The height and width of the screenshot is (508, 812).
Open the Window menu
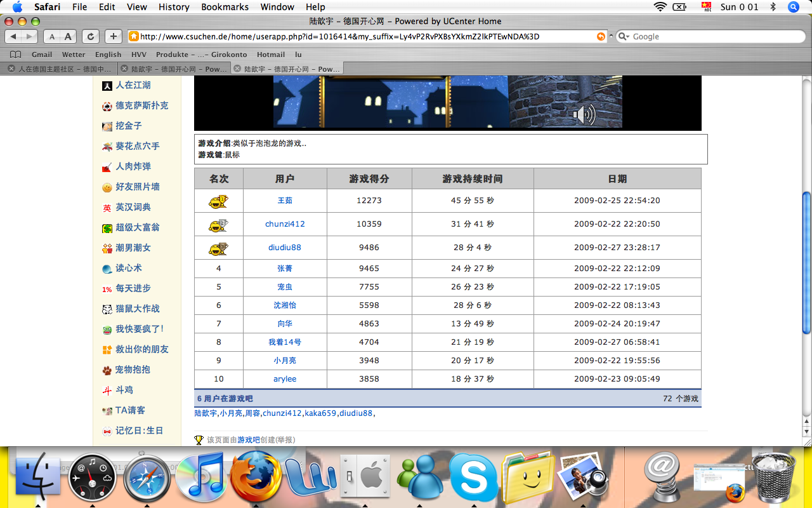(x=278, y=7)
